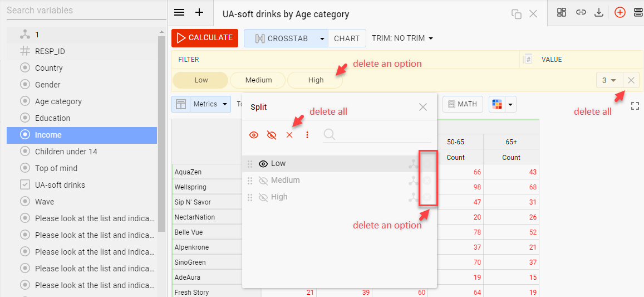Screen dimensions: 644x297
Task: Show the hidden Medium split option
Action: tap(263, 181)
